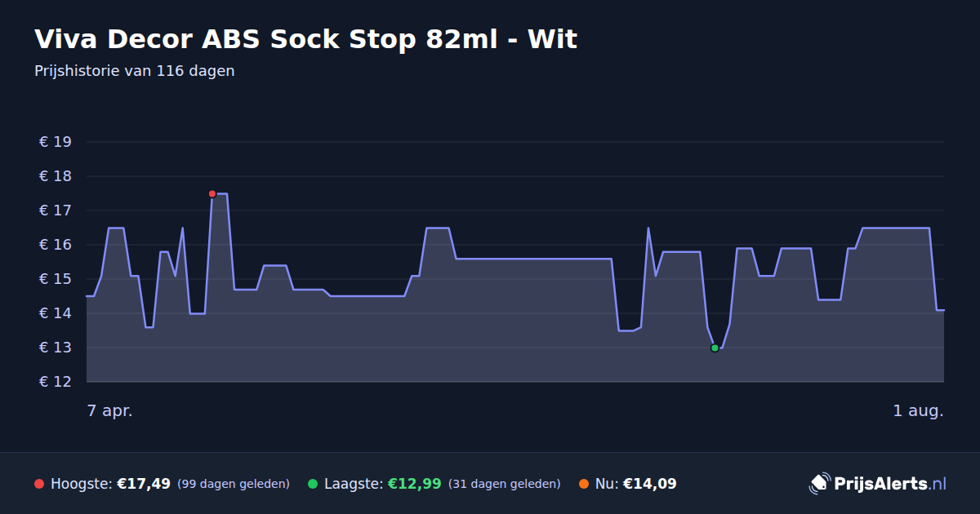Select the highest price €17,49 value

(144, 484)
